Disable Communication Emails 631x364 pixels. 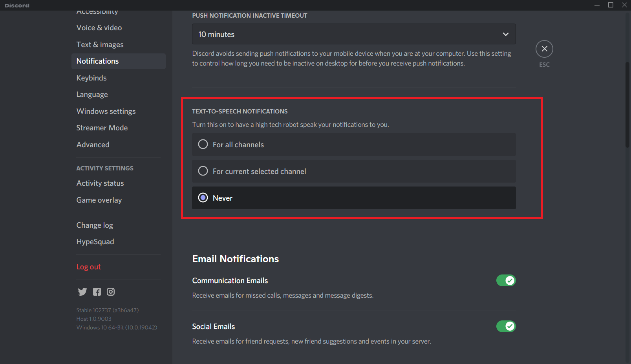click(x=506, y=280)
